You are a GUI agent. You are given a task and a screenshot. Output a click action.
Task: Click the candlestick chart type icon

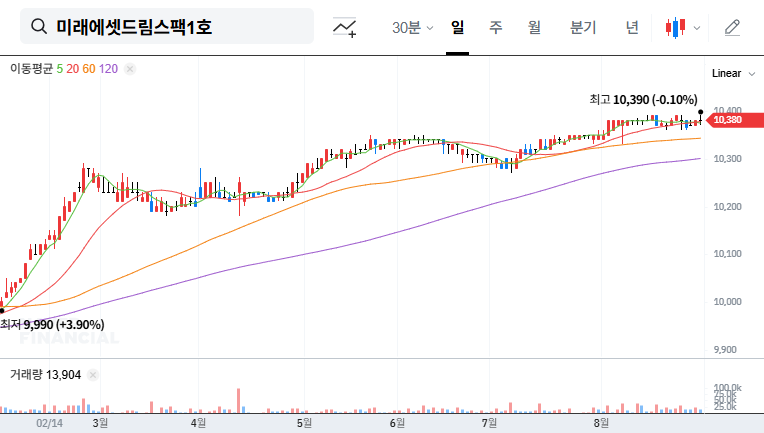point(675,28)
